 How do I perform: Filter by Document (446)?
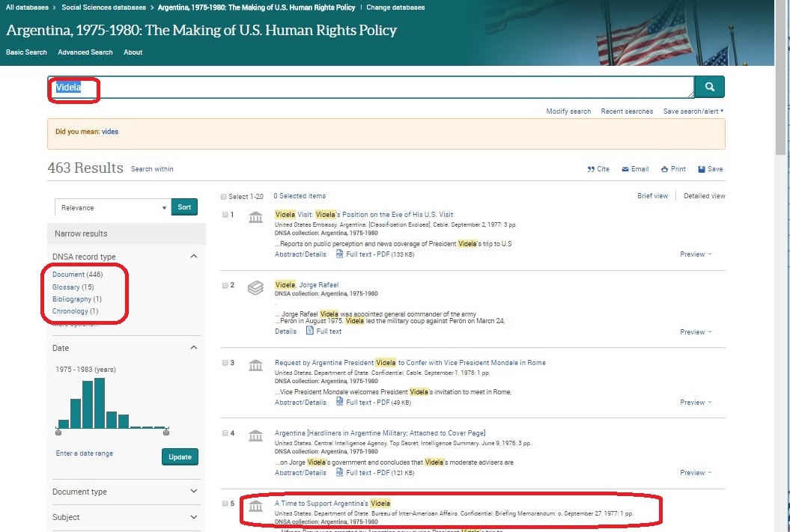[78, 275]
